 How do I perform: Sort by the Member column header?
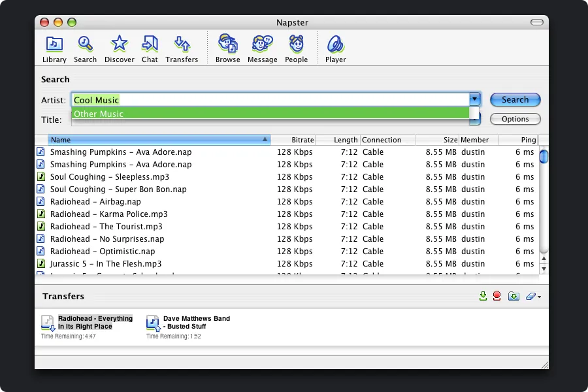coord(479,140)
